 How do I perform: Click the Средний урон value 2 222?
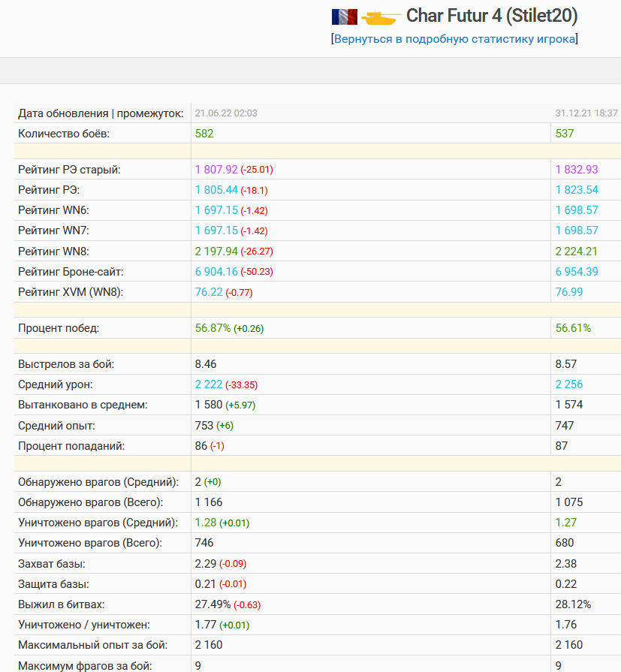point(209,384)
